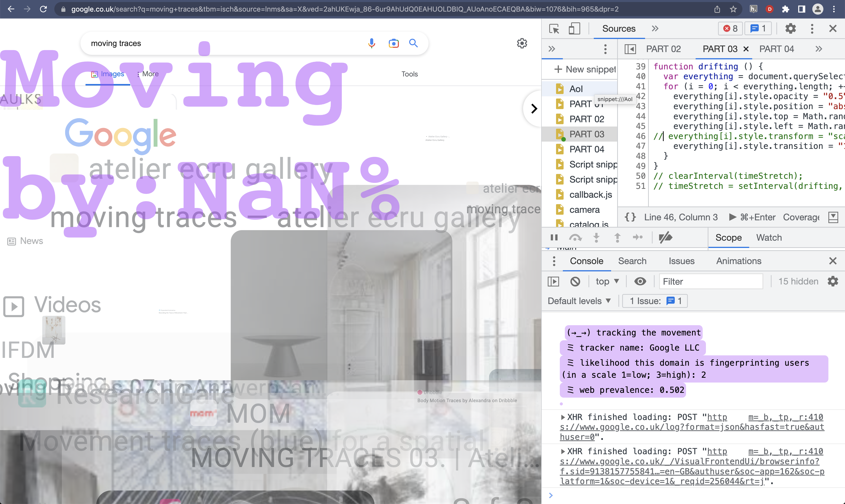The image size is (845, 504).
Task: Click the pretty print braces icon
Action: 630,217
